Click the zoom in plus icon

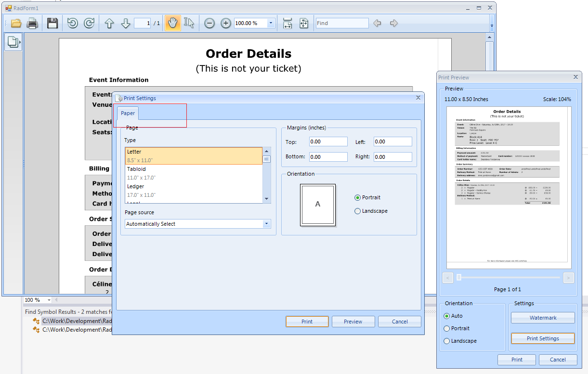[226, 23]
